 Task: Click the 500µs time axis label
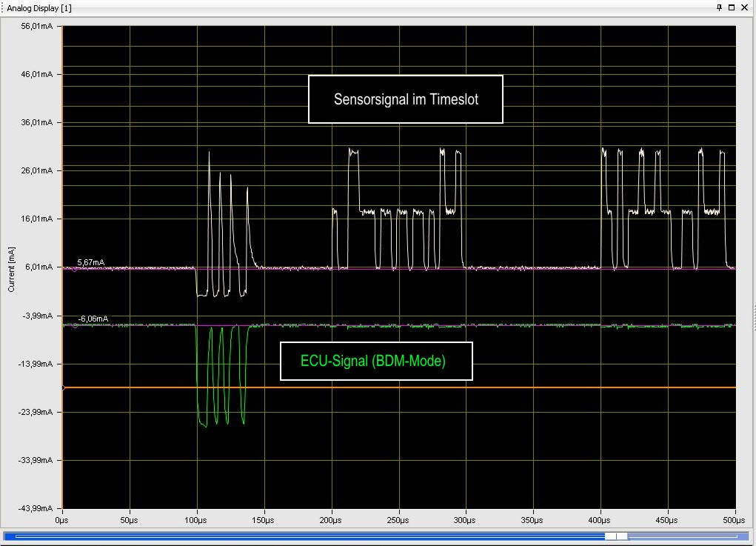[734, 520]
